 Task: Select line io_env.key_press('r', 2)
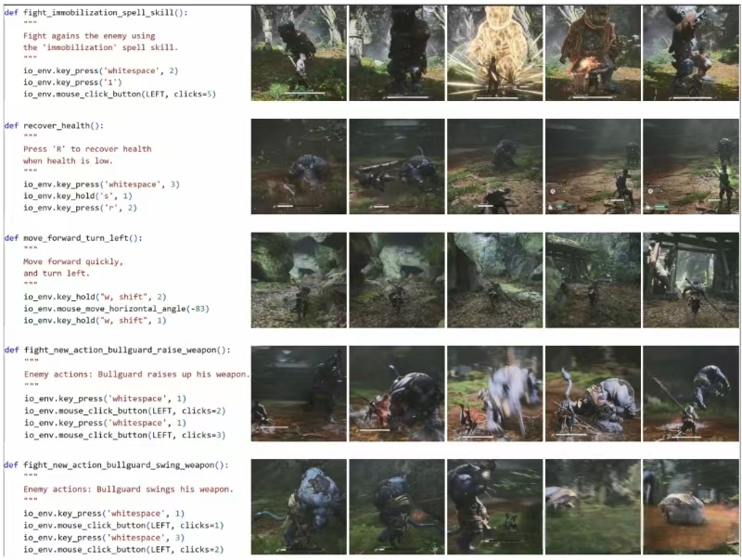coord(80,208)
